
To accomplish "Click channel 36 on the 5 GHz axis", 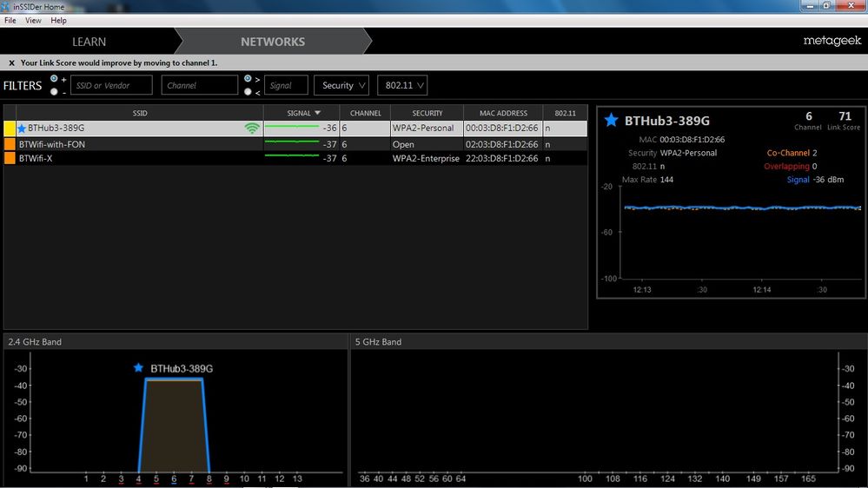I will pos(364,478).
